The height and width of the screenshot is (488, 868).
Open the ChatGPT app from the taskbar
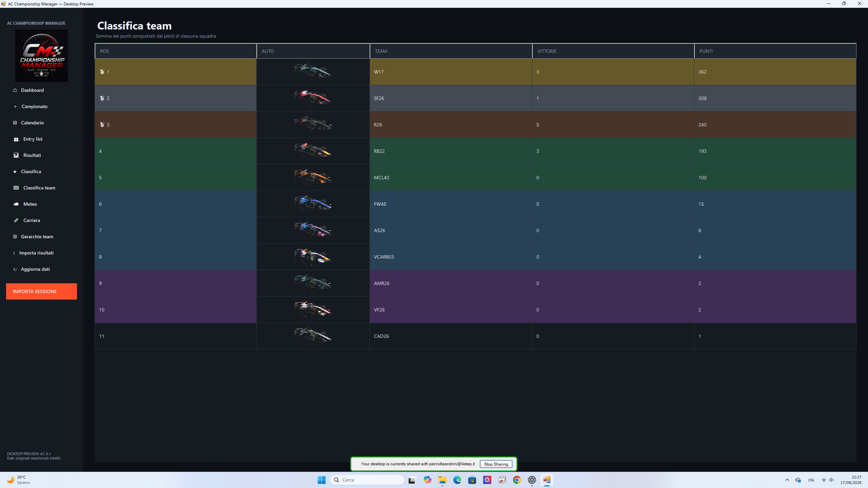pyautogui.click(x=532, y=480)
